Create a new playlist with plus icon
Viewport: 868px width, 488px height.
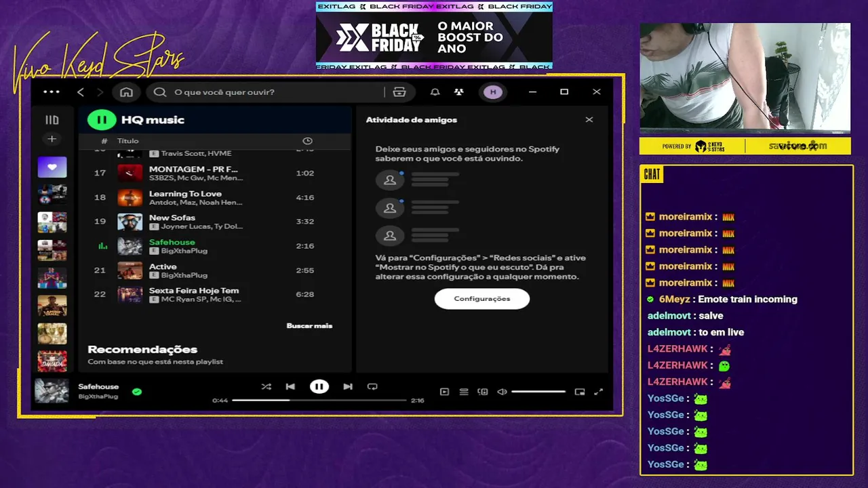[52, 139]
